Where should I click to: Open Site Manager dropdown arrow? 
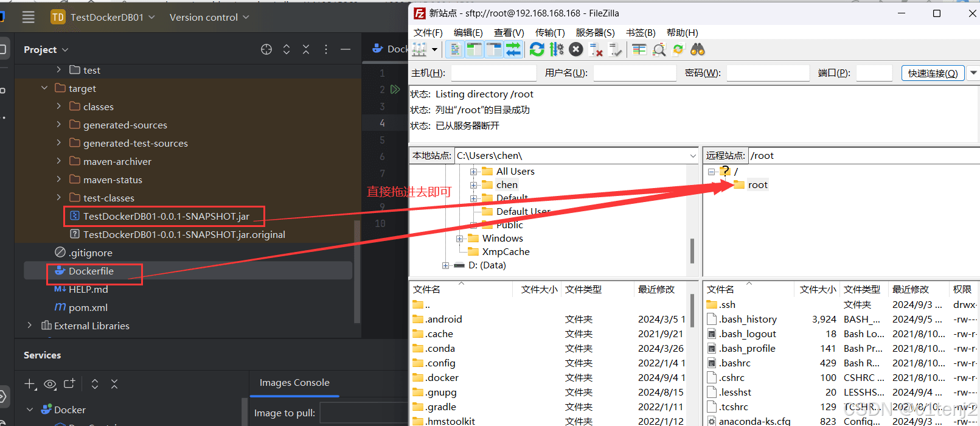point(434,49)
